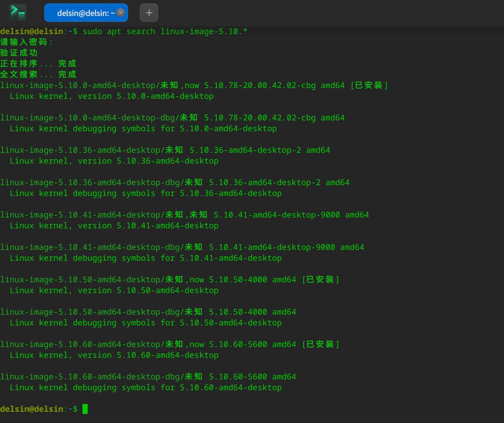The image size is (504, 423).
Task: Open a new tab with the + button
Action: tap(149, 13)
